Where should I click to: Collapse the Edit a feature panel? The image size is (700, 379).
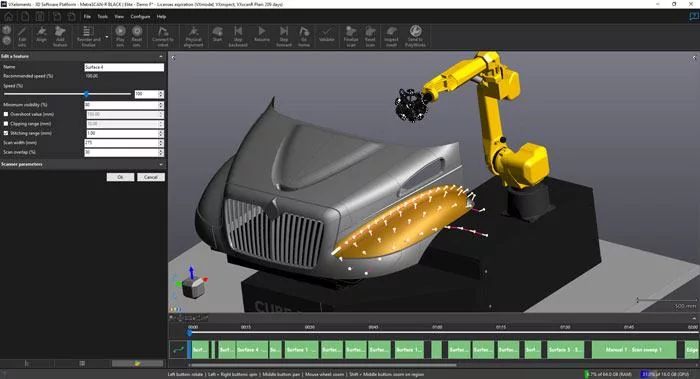coord(161,56)
